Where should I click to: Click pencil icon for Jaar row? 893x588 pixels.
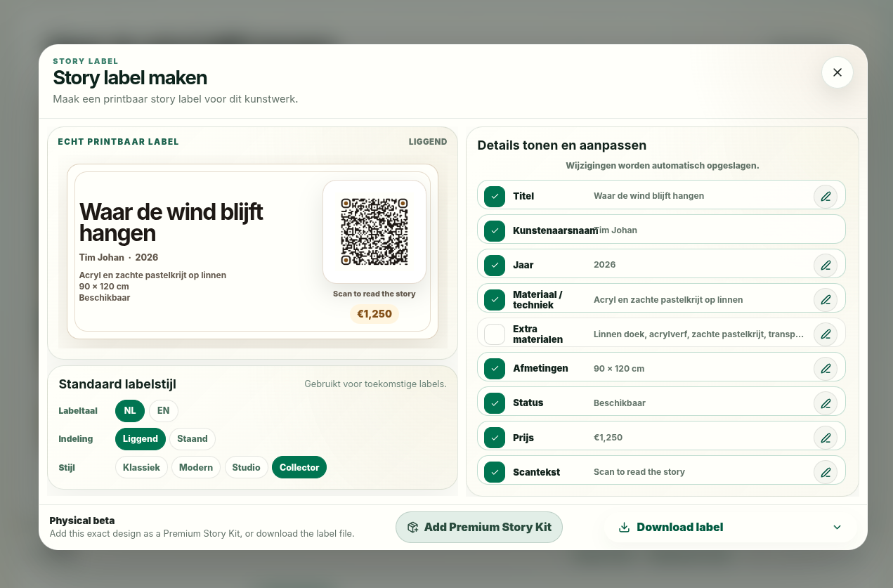[x=826, y=265]
